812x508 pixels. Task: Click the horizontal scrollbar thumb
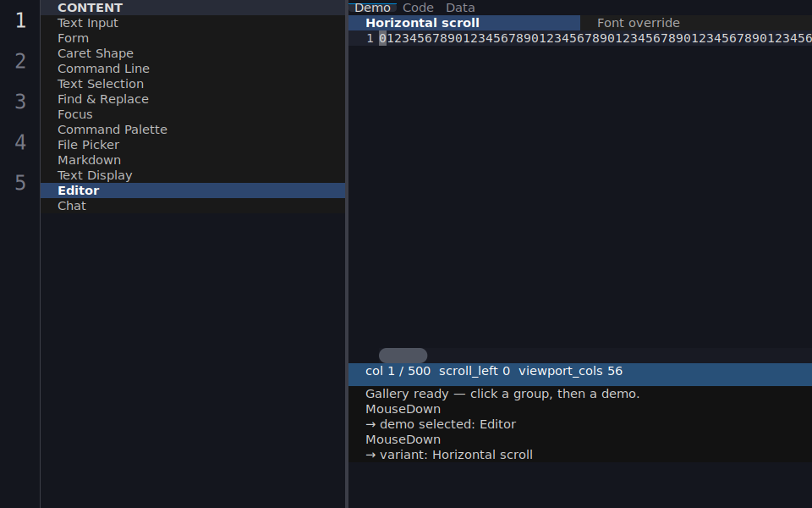(403, 356)
